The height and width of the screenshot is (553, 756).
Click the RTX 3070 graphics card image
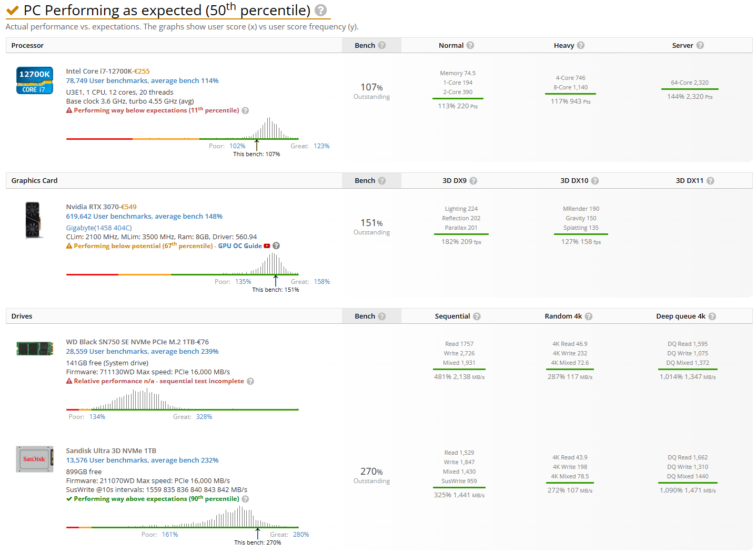tap(33, 220)
